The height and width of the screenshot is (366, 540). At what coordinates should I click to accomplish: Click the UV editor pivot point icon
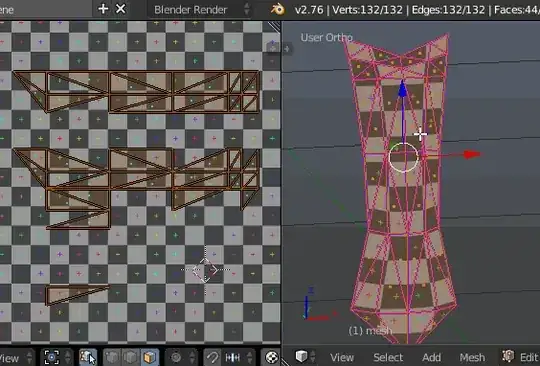(52, 357)
